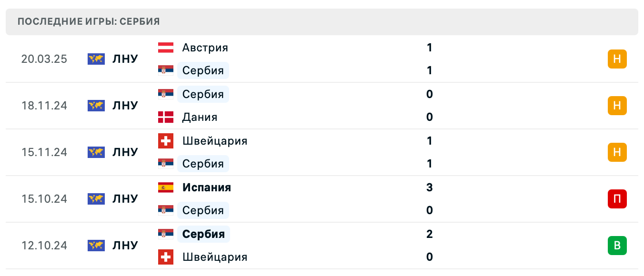Click the world map tournament icon on 20.03.25 row
The width and height of the screenshot is (644, 276).
tap(96, 59)
